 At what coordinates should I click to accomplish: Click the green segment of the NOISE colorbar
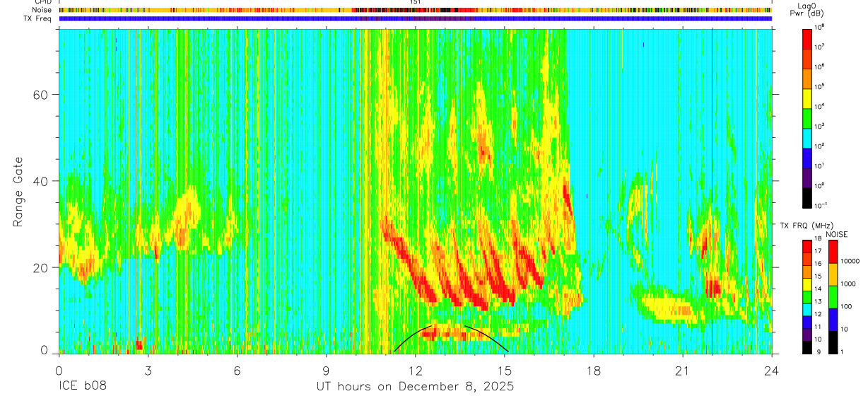(x=832, y=297)
